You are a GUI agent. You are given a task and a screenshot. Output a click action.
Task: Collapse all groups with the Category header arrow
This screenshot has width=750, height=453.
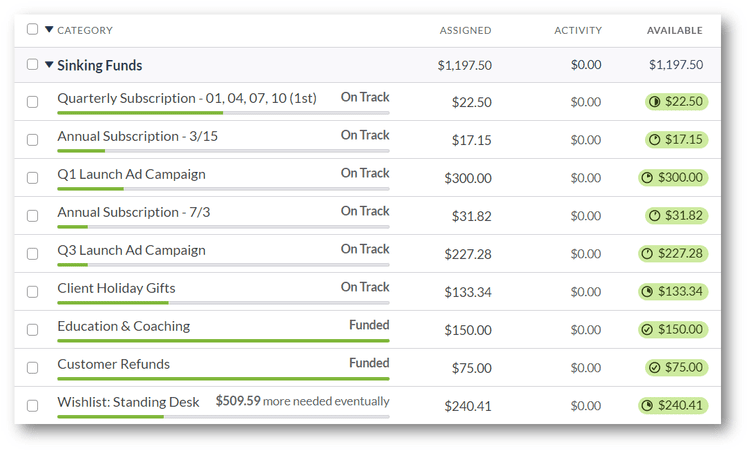click(x=48, y=30)
